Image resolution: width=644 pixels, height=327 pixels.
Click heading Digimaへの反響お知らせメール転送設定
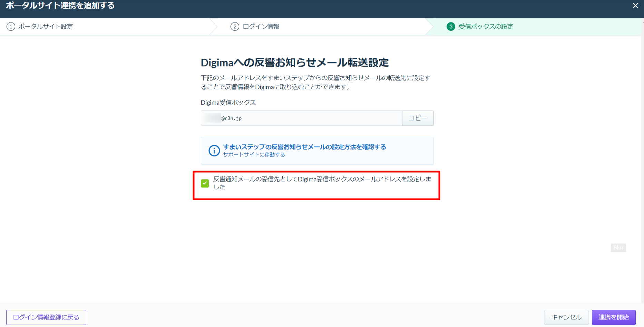295,62
